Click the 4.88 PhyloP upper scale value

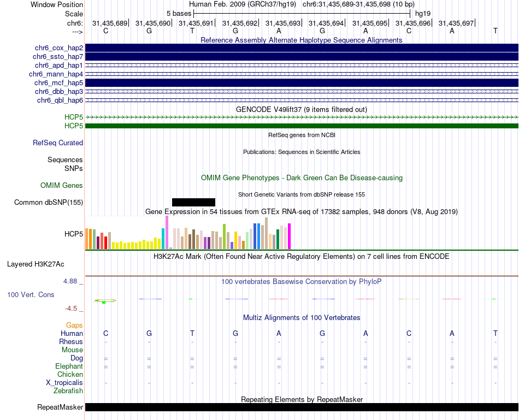coord(70,281)
